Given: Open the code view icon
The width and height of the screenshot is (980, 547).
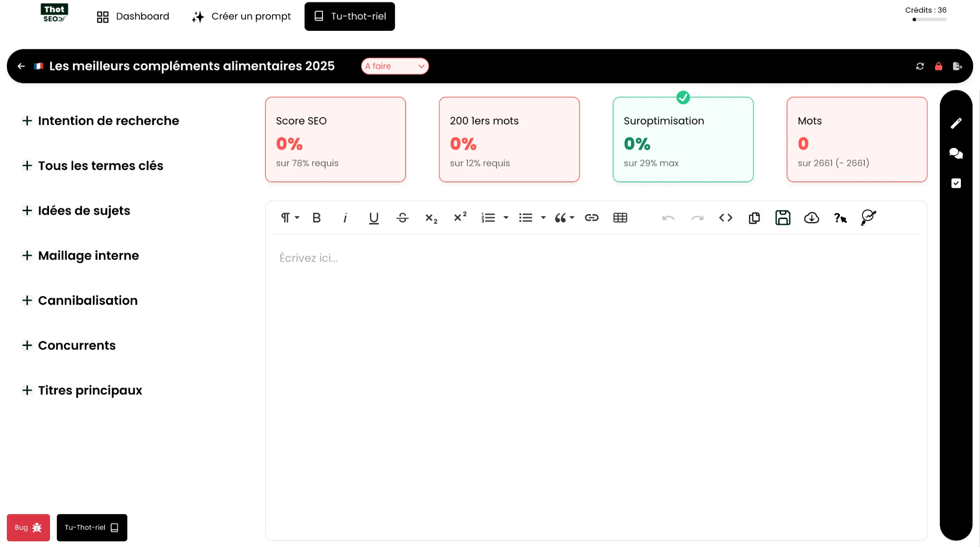Looking at the screenshot, I should coord(726,218).
